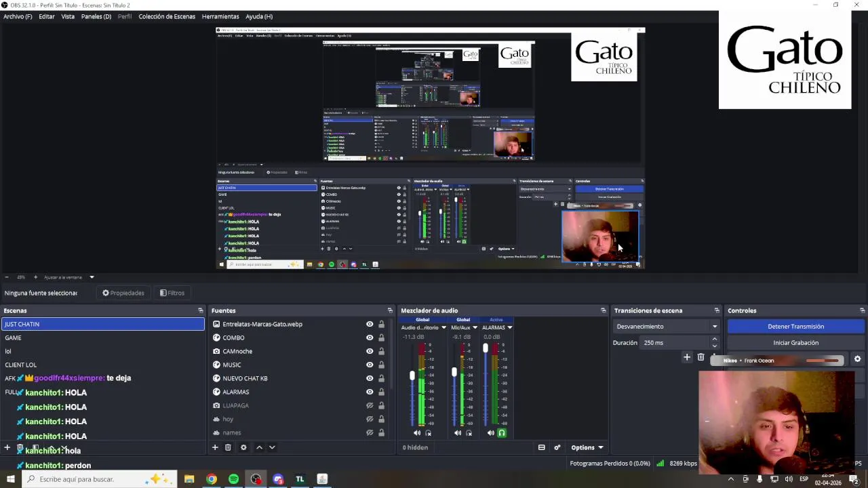Image resolution: width=868 pixels, height=488 pixels.
Task: Hide the COMBO source
Action: pyautogui.click(x=370, y=338)
